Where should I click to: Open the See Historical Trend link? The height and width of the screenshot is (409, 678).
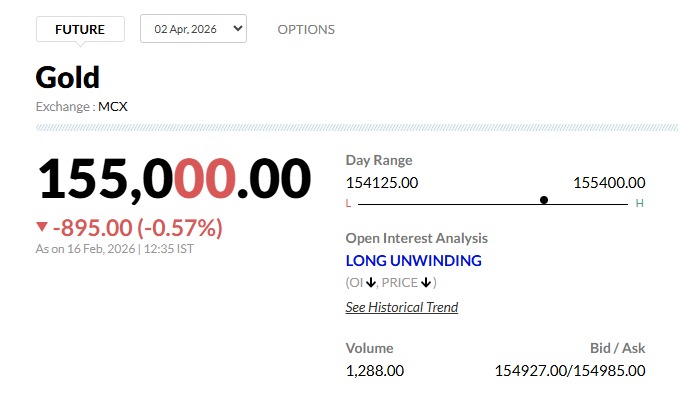pyautogui.click(x=402, y=307)
